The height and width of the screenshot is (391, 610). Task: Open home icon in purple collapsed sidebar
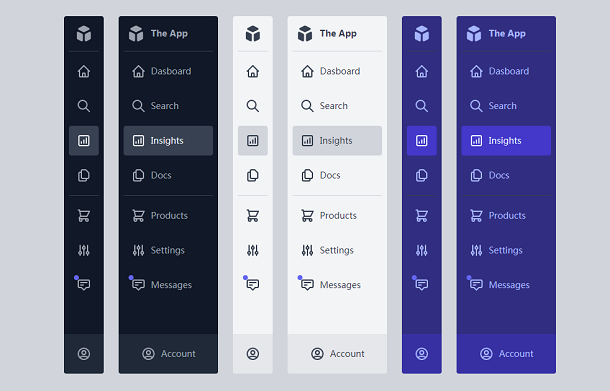click(x=422, y=71)
